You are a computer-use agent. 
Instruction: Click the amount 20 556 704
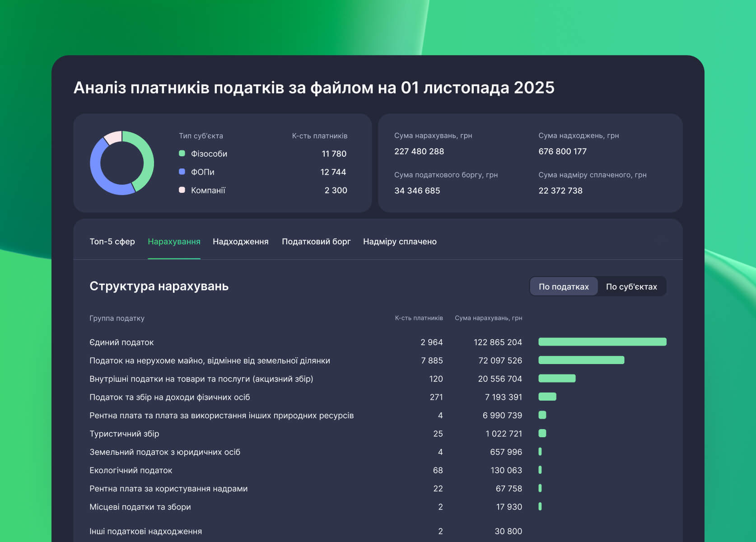pos(500,379)
